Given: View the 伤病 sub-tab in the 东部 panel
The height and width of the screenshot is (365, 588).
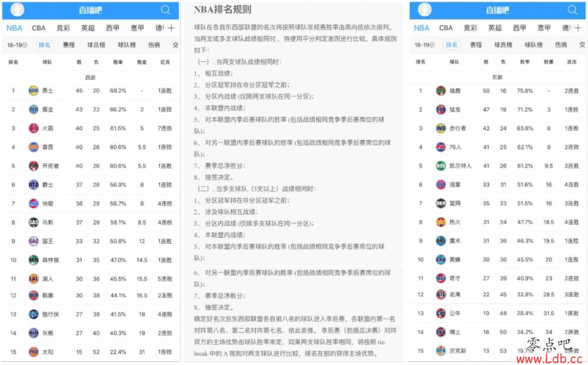Looking at the screenshot, I should click(x=561, y=45).
